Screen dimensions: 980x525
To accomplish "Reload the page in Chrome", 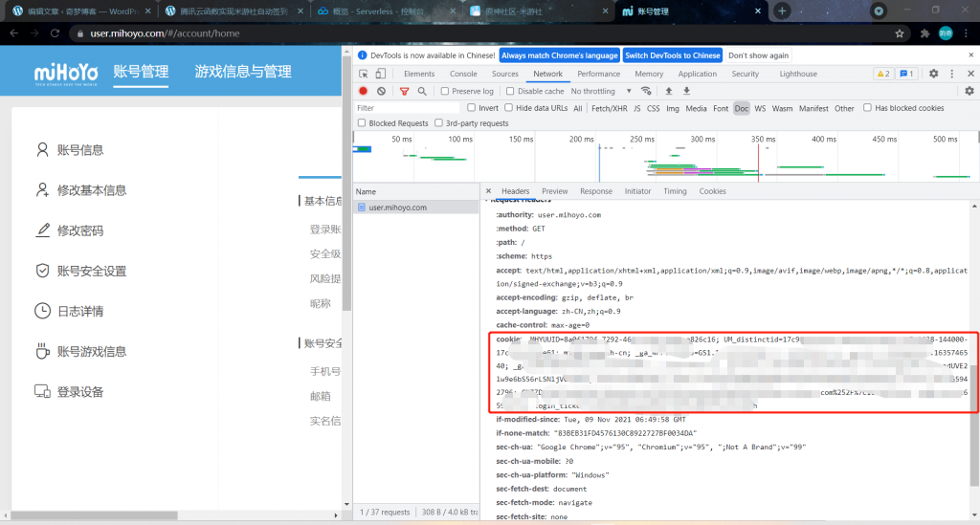I will click(55, 33).
